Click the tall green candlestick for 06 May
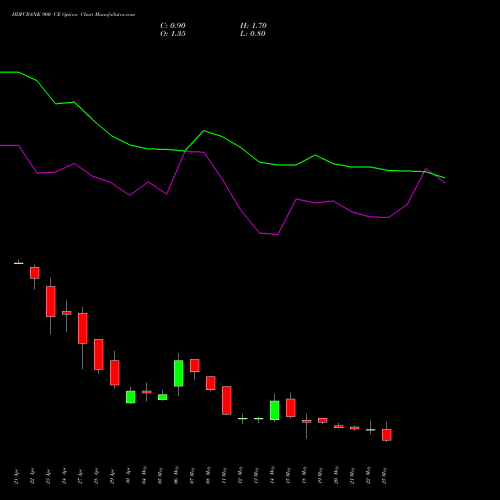The height and width of the screenshot is (500, 500). 179,373
